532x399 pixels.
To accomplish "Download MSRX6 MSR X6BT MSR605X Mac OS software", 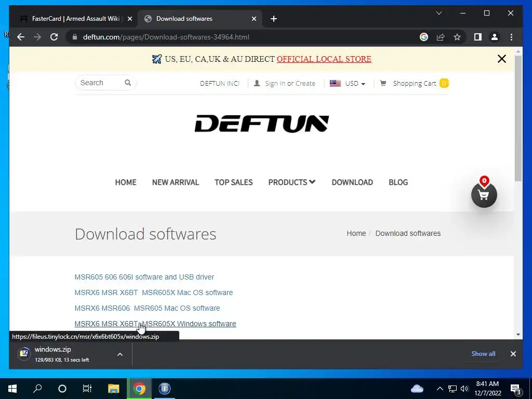I will point(154,292).
